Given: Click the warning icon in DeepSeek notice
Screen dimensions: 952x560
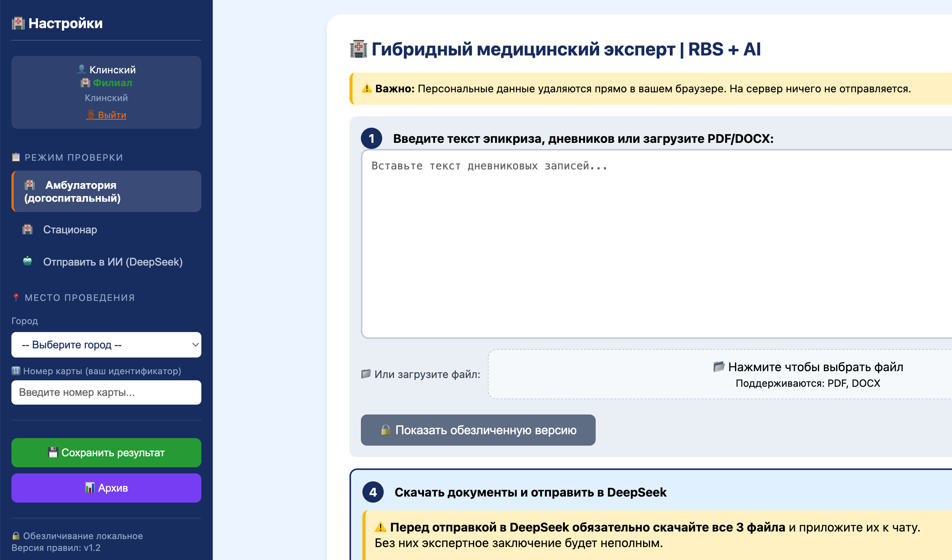Looking at the screenshot, I should (x=381, y=527).
